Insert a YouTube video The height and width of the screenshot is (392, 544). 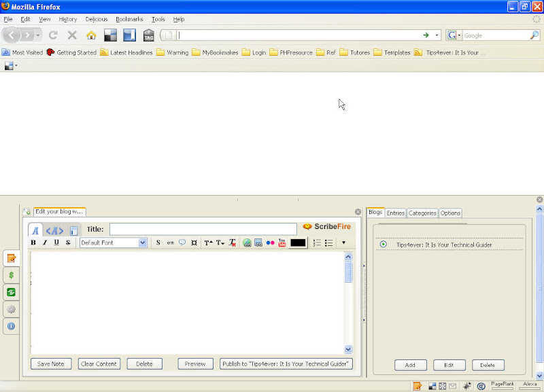(x=282, y=243)
